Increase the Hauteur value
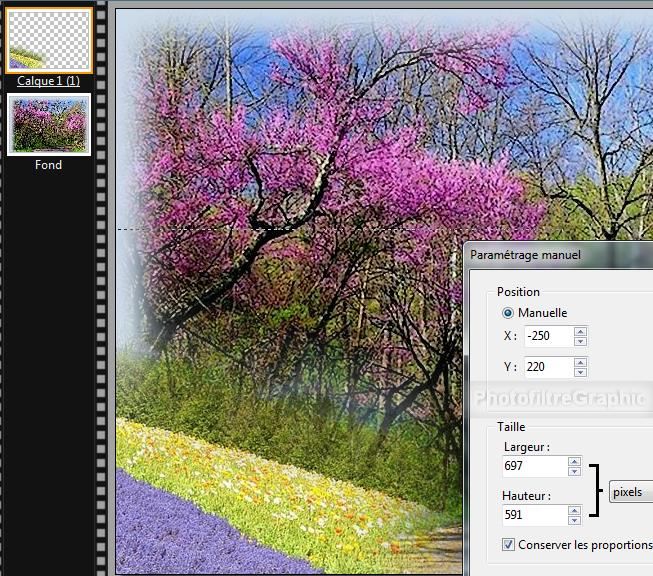This screenshot has height=576, width=653. [575, 510]
